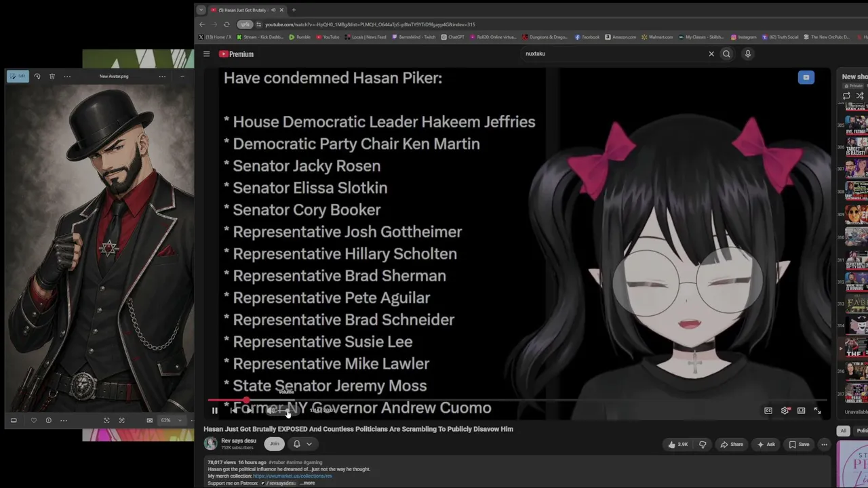Fit image to window in photo viewer

pyautogui.click(x=106, y=420)
